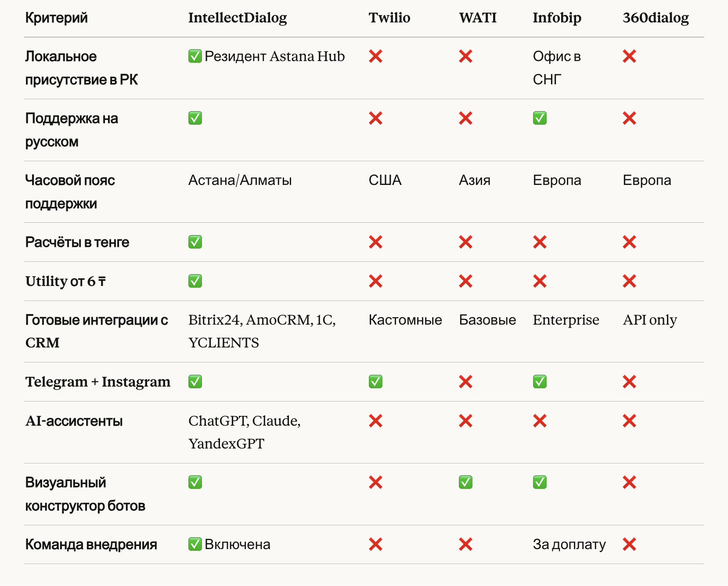Click 360dialog's red cross for Команда внедрения

(629, 544)
